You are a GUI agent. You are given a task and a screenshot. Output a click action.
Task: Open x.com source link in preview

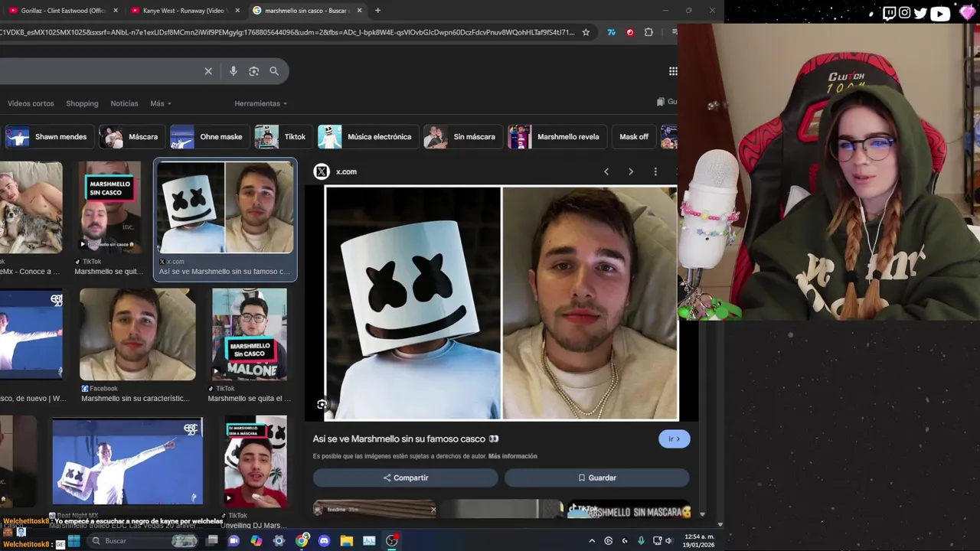point(346,171)
